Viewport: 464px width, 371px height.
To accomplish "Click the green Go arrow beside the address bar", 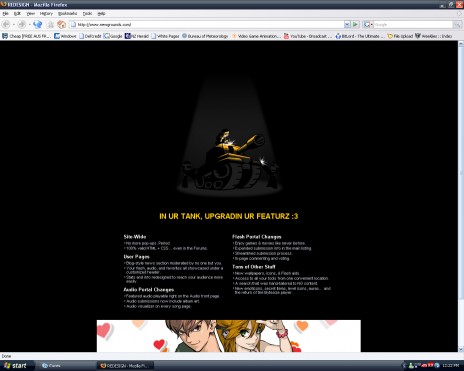I will [x=355, y=24].
